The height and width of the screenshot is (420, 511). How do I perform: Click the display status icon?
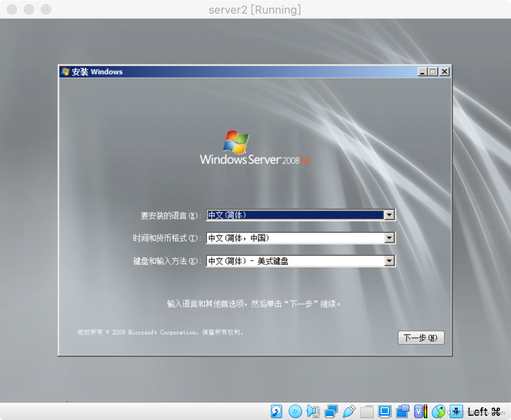pos(385,411)
